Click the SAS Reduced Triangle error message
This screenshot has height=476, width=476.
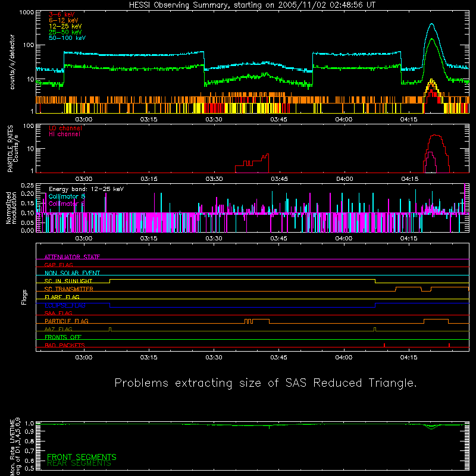tap(265, 383)
